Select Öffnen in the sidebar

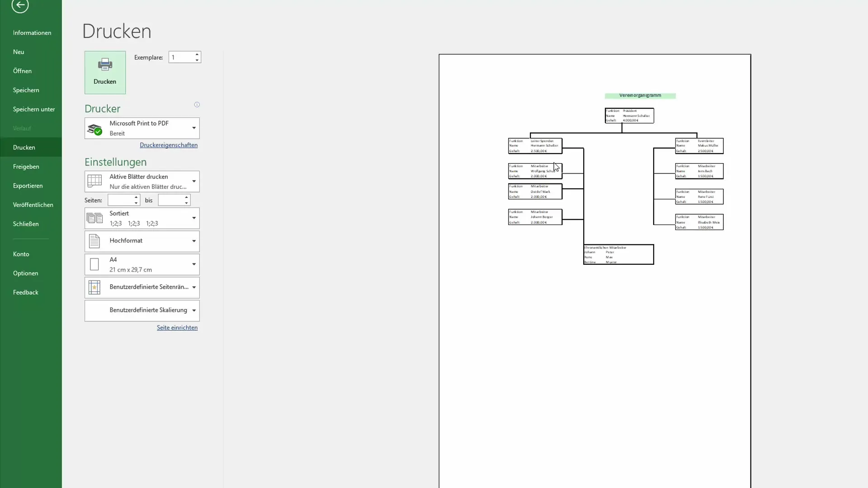pyautogui.click(x=31, y=71)
